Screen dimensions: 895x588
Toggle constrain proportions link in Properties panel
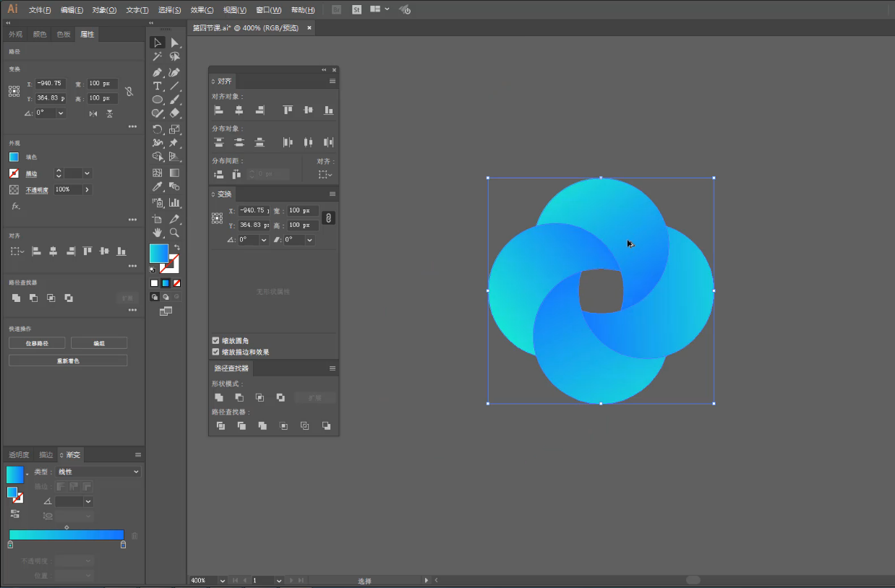tap(129, 91)
